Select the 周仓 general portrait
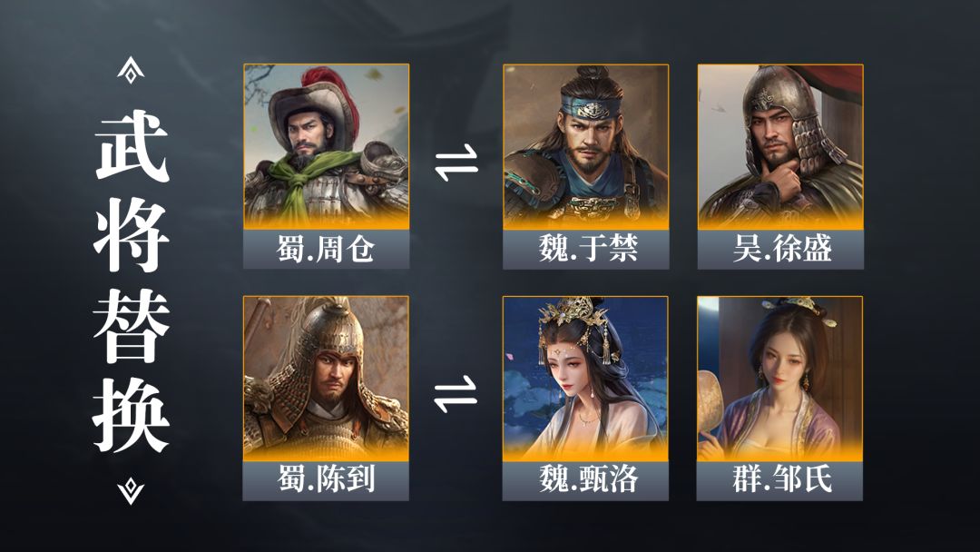Viewport: 980px width, 552px height. coord(327,146)
